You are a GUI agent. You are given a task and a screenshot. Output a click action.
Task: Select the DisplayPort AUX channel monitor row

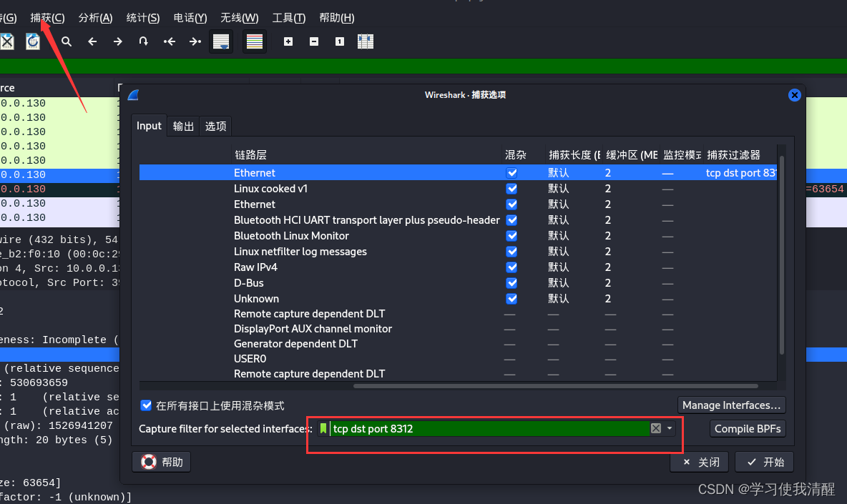tap(458, 329)
